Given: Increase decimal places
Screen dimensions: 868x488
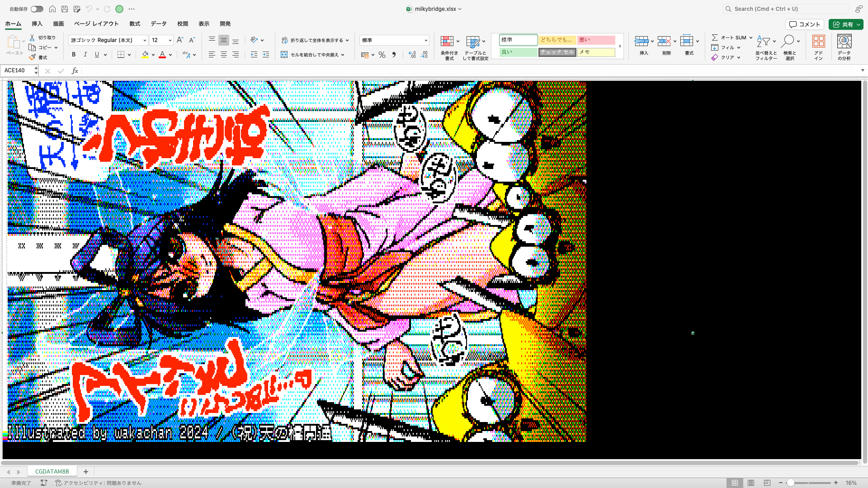Looking at the screenshot, I should (x=412, y=55).
